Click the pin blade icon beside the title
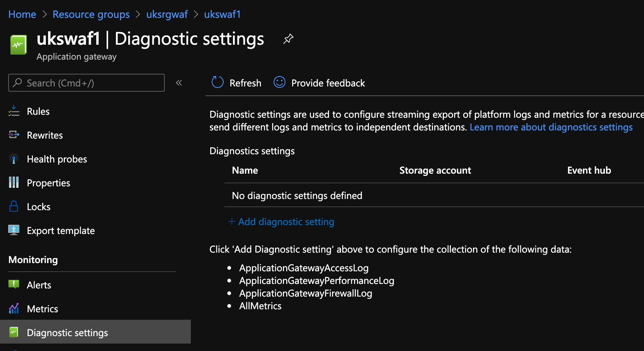 [288, 39]
